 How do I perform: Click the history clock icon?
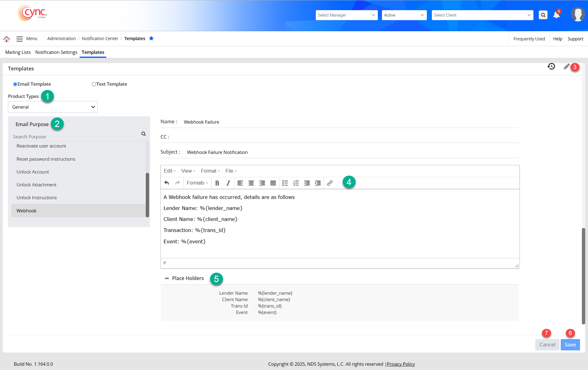pyautogui.click(x=551, y=66)
